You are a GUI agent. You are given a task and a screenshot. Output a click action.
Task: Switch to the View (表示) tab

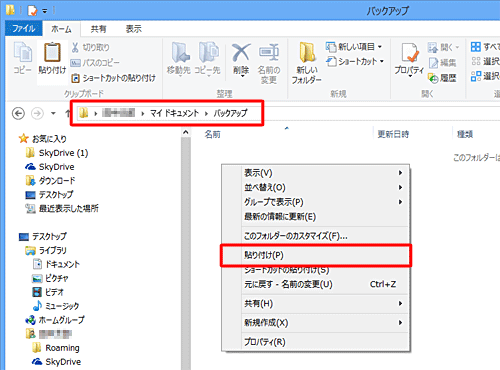(134, 29)
